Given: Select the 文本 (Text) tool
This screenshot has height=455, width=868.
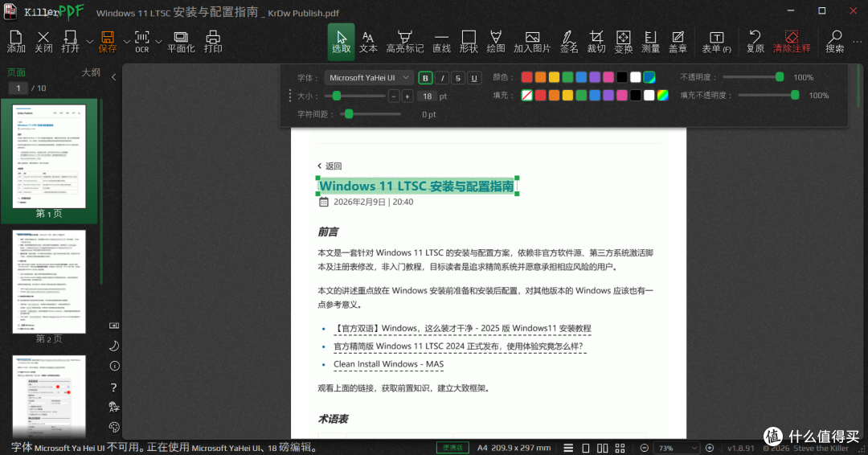Looking at the screenshot, I should tap(368, 42).
